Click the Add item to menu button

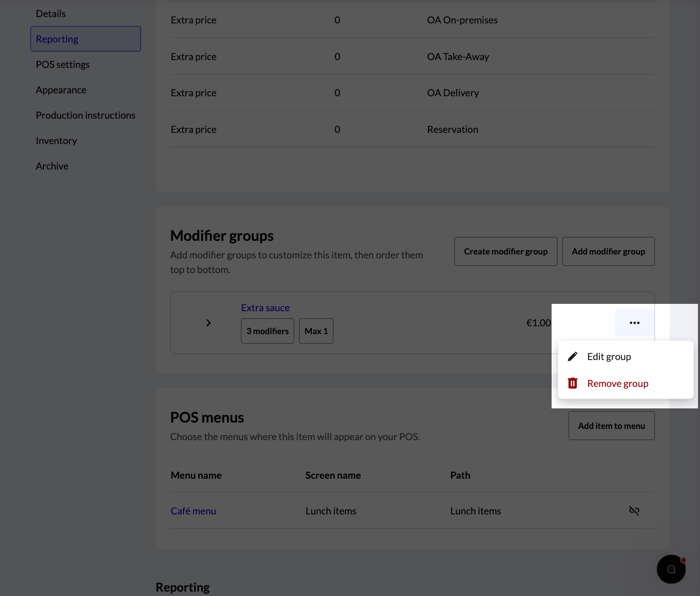coord(612,426)
